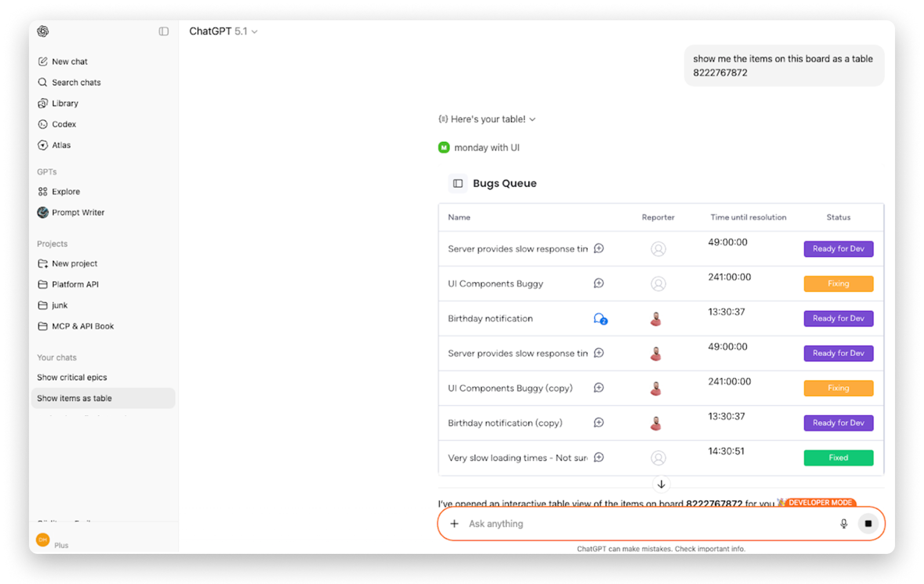Open the profile avatar next to Plus
924x584 pixels.
(x=43, y=539)
